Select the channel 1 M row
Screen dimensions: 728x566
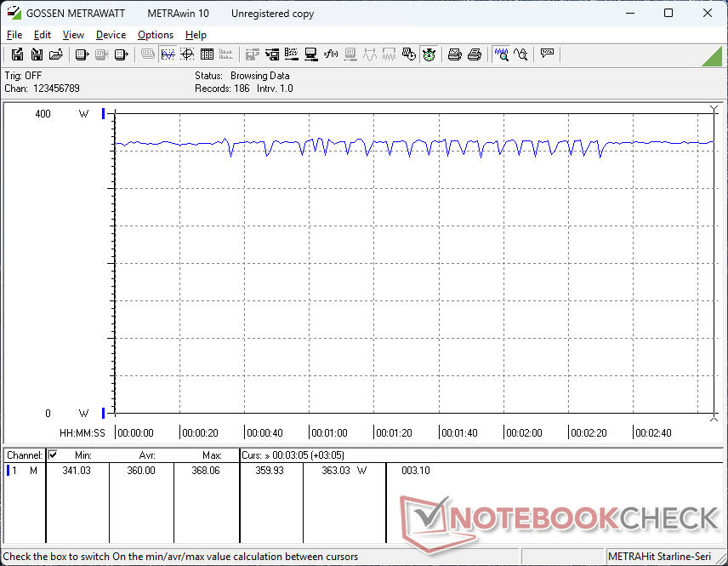point(23,471)
